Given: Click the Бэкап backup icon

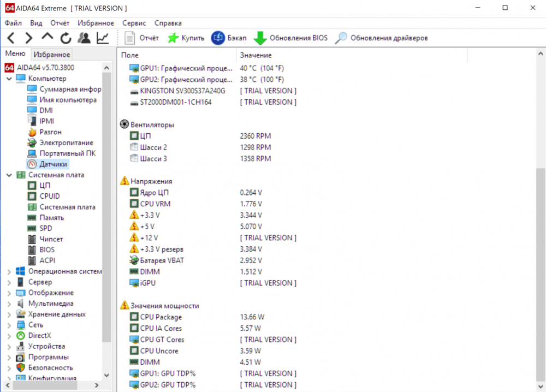Looking at the screenshot, I should [218, 38].
